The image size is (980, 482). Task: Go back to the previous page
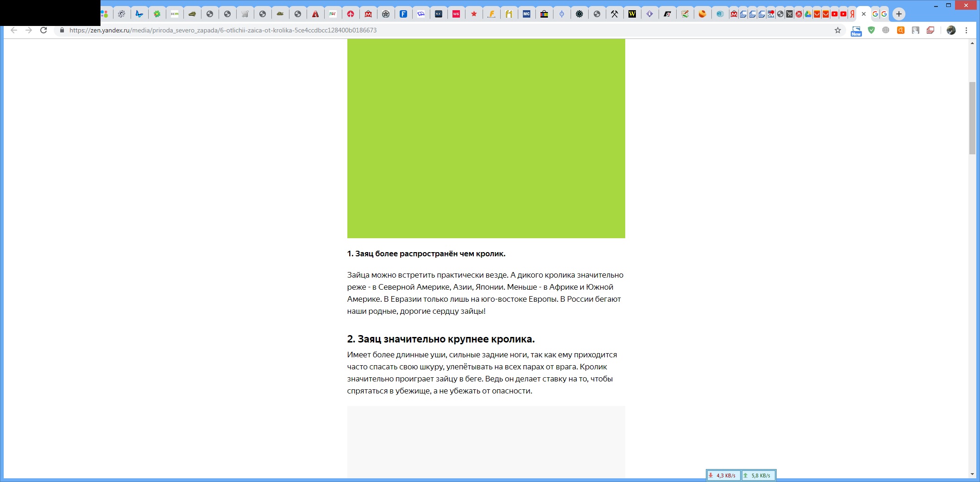[14, 30]
